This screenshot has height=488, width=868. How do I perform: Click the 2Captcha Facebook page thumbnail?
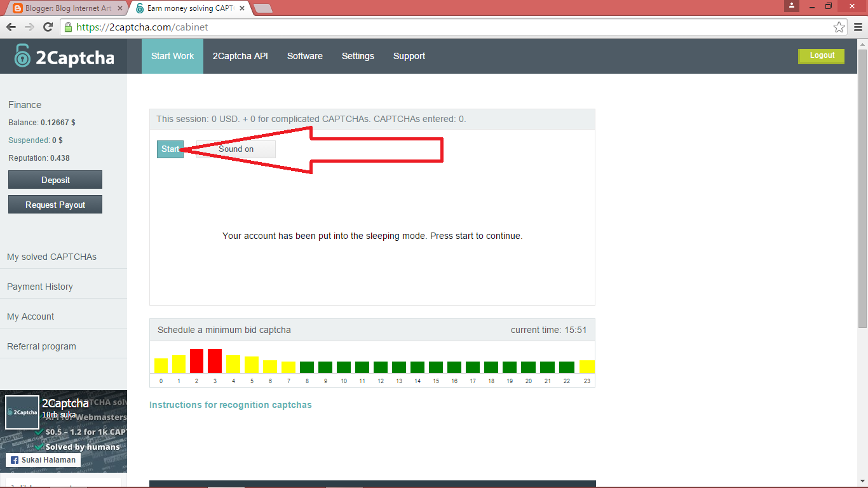(x=22, y=412)
